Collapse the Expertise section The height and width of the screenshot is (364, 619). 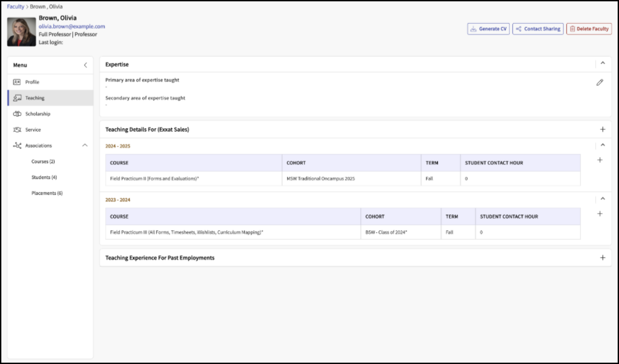click(x=603, y=63)
